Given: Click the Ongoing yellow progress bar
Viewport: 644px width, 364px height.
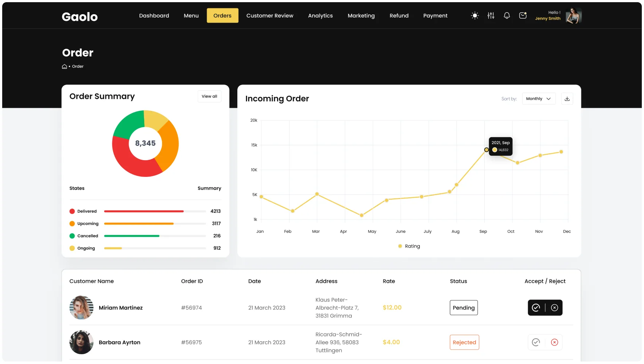Looking at the screenshot, I should (x=113, y=248).
